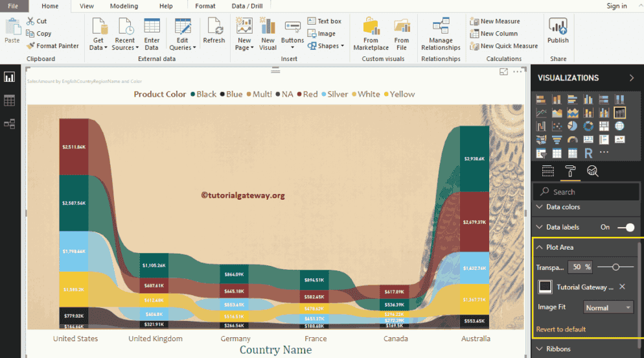
Task: Select the R script visual
Action: click(588, 153)
